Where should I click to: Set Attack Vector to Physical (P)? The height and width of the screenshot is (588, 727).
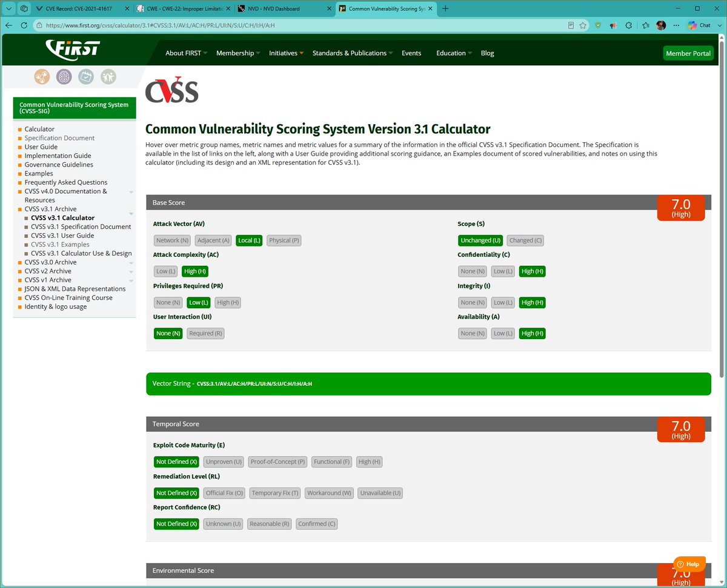click(284, 240)
